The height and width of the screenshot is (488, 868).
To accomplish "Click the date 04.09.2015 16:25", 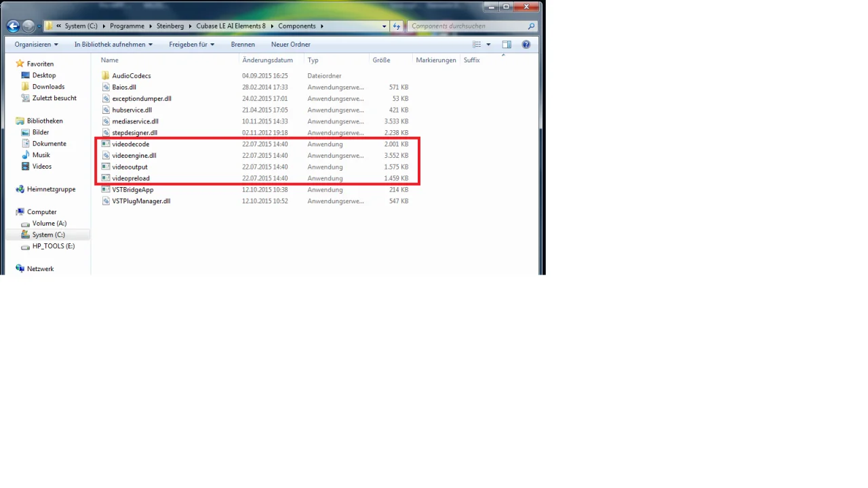I will click(x=265, y=76).
